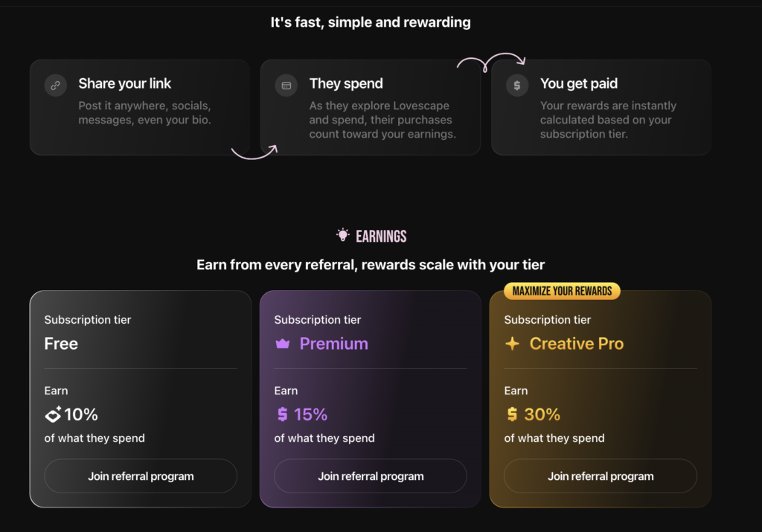Viewport: 762px width, 532px height.
Task: Select the Creative Pro tier card
Action: click(x=600, y=400)
